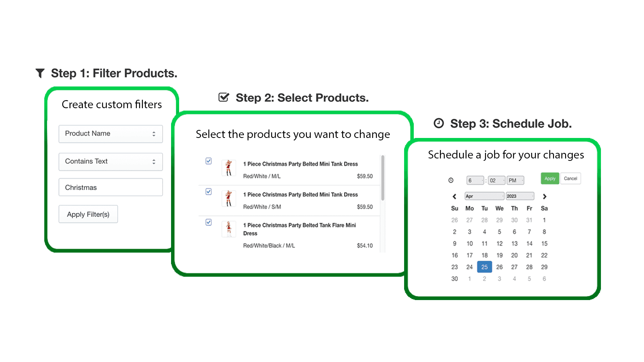Image resolution: width=644 pixels, height=362 pixels.
Task: Click the filter funnel icon beside Step 1
Action: (39, 73)
